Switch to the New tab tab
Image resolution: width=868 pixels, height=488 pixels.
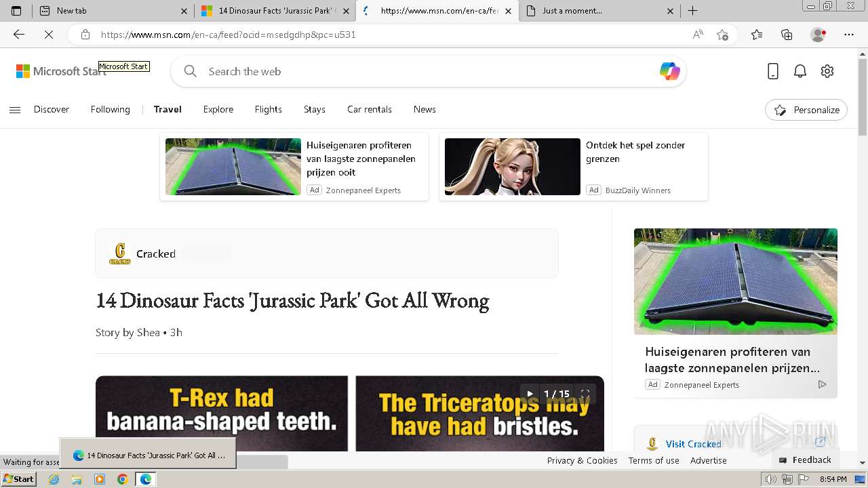[112, 11]
